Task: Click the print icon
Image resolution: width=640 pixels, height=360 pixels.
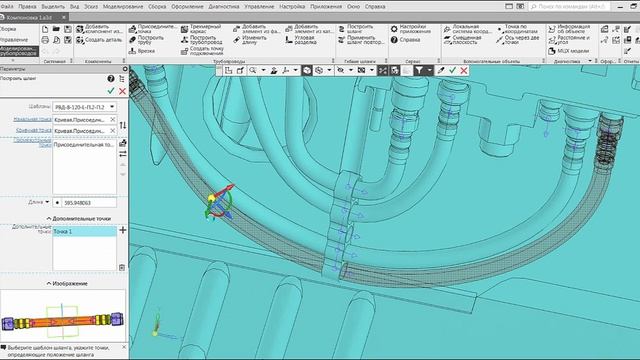Action: point(45,40)
